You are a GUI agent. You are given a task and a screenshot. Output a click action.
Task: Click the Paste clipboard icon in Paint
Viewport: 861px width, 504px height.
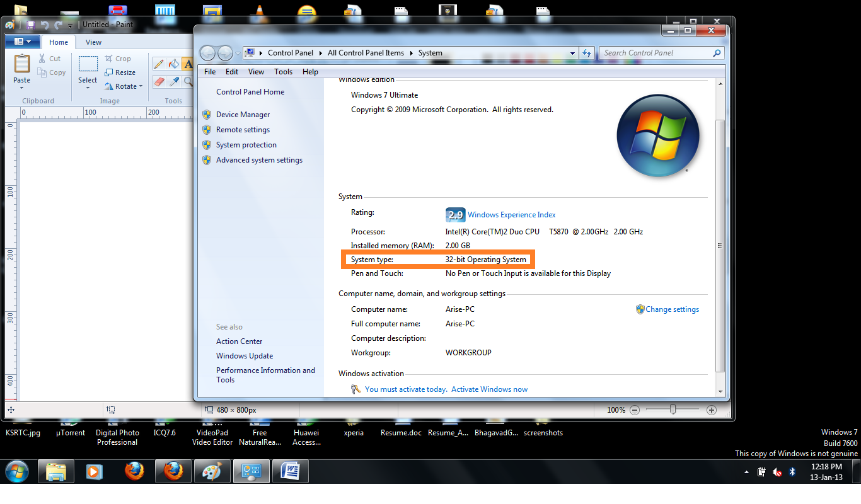21,64
